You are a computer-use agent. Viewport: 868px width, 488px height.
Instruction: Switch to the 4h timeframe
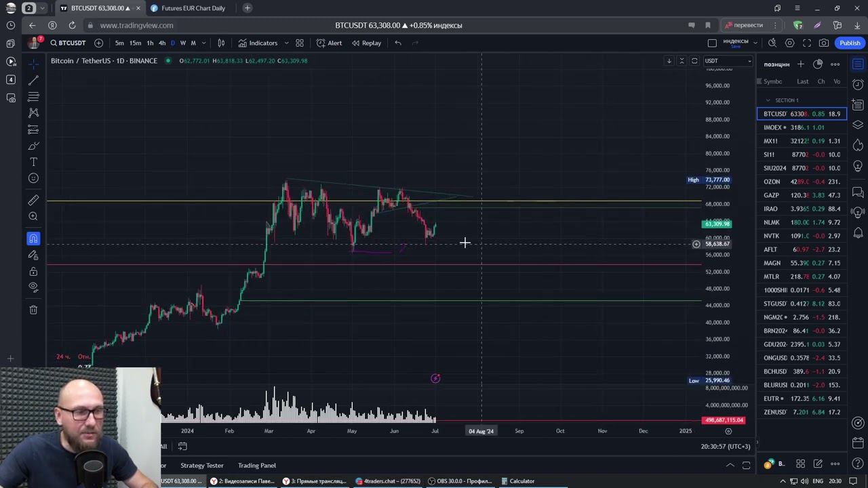pyautogui.click(x=162, y=43)
